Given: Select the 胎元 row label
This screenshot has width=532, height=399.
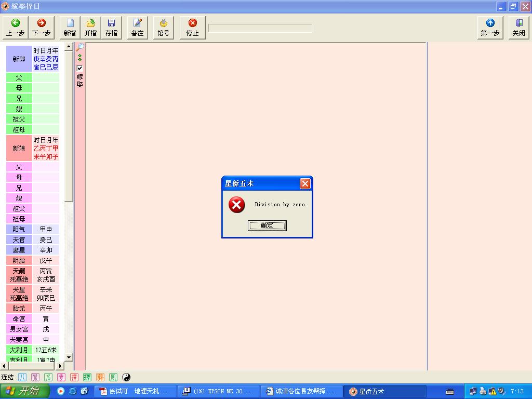Looking at the screenshot, I should [19, 309].
